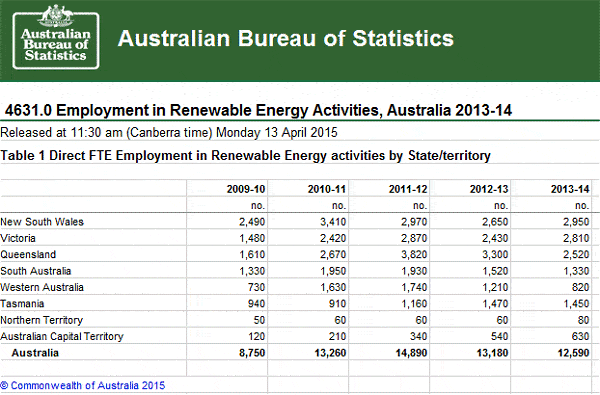
Task: Click Tasmania 2012-13 value 1,470
Action: [495, 304]
